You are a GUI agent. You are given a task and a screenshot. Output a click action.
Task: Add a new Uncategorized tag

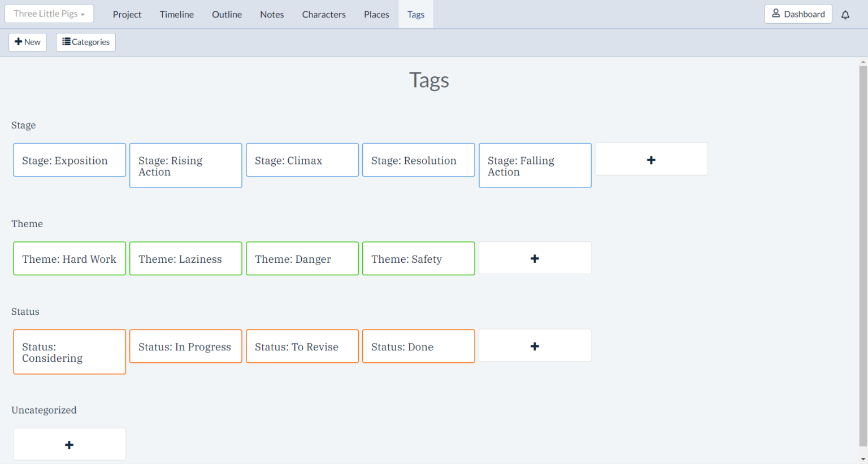[70, 445]
